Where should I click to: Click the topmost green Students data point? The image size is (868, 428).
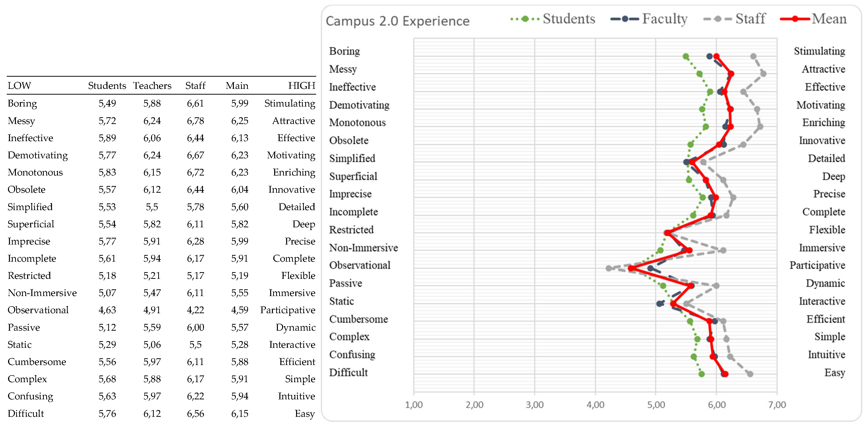(x=686, y=56)
